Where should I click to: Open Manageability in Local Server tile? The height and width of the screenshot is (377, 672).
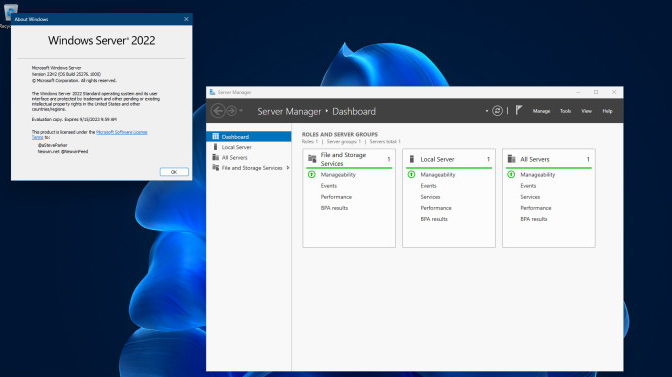pyautogui.click(x=438, y=175)
